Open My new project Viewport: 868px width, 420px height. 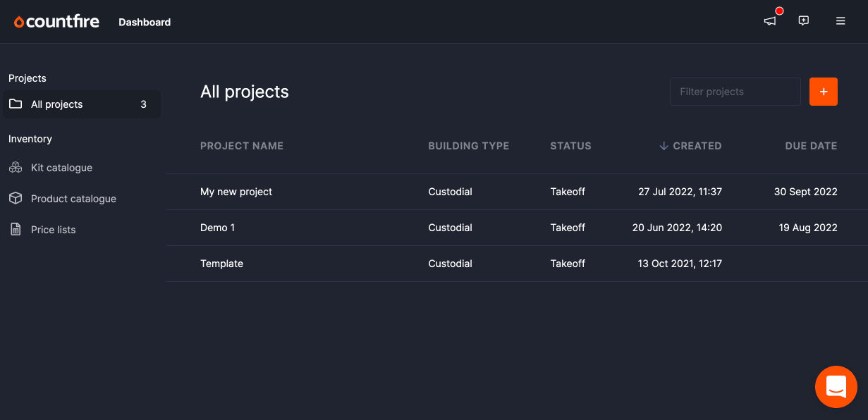coord(236,192)
